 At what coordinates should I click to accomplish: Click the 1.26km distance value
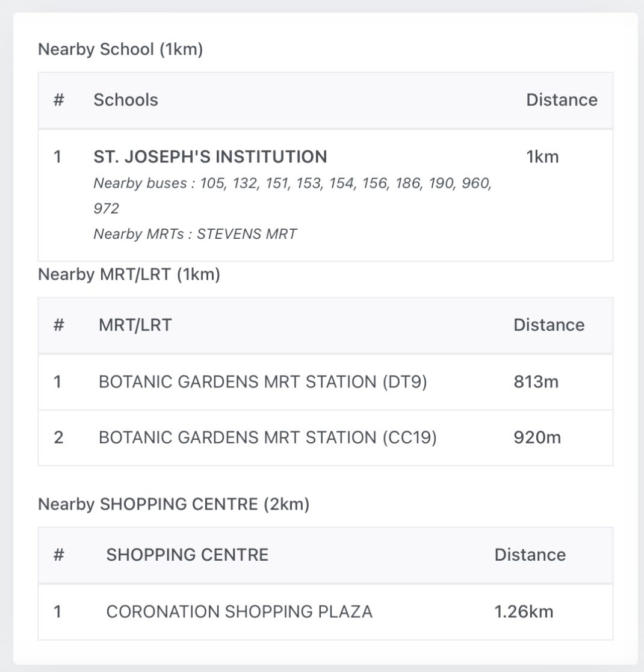pyautogui.click(x=524, y=612)
